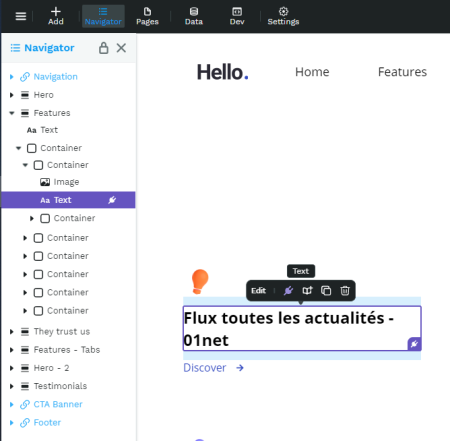450x441 pixels.
Task: Click the bind plug icon in floating toolbar
Action: coord(288,291)
